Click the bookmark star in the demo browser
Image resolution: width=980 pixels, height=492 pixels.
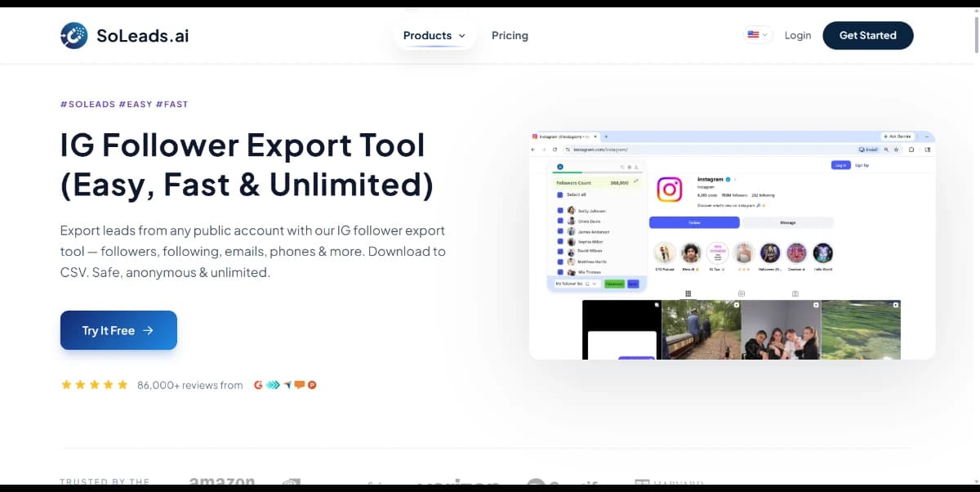[896, 150]
